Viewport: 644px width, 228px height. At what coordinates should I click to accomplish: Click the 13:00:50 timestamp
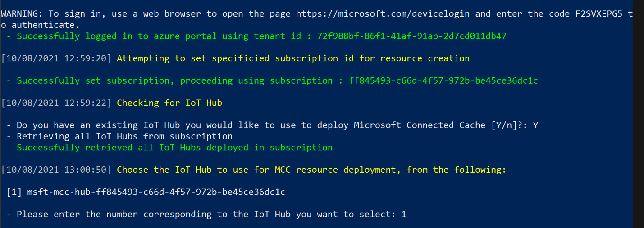point(56,170)
